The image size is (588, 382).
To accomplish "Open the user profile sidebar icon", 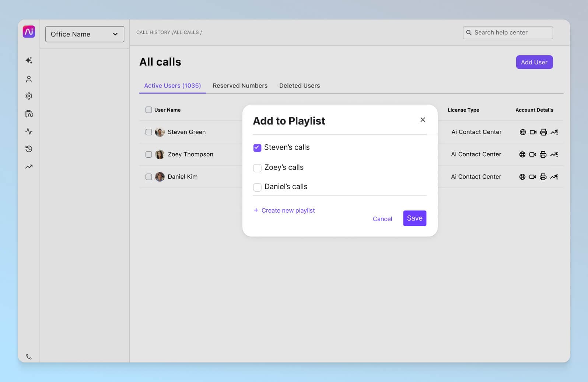I will tap(29, 79).
